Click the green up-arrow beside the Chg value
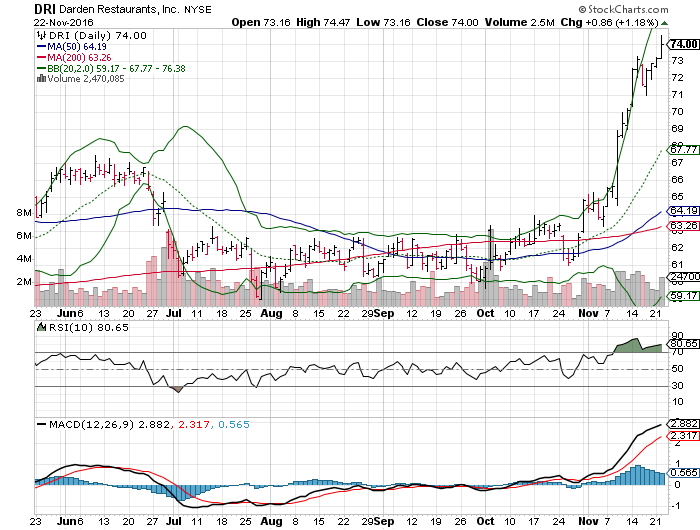 point(664,23)
